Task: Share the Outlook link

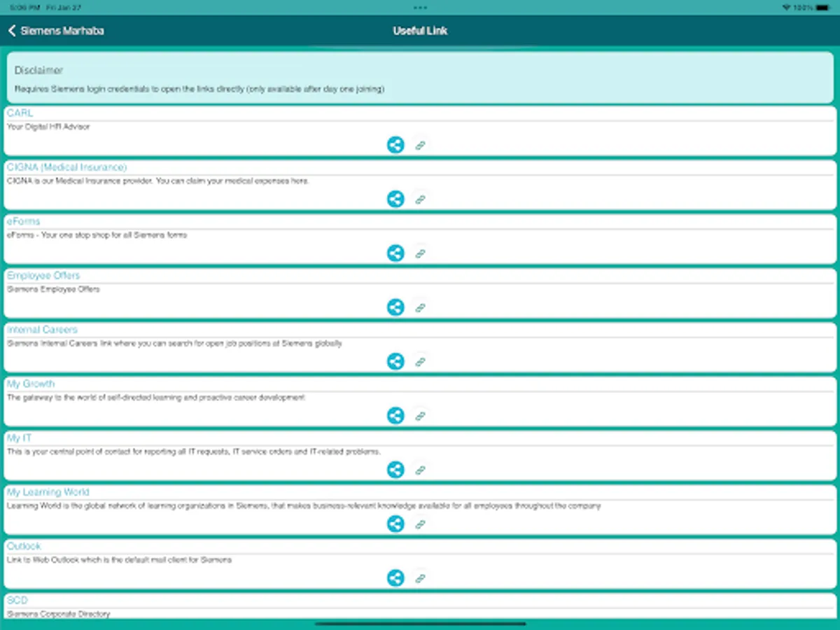Action: click(395, 578)
